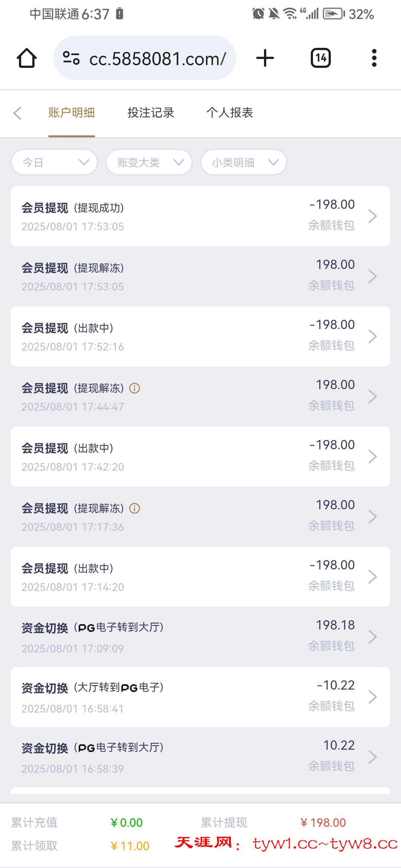Open the browser three-dot menu

click(x=374, y=58)
